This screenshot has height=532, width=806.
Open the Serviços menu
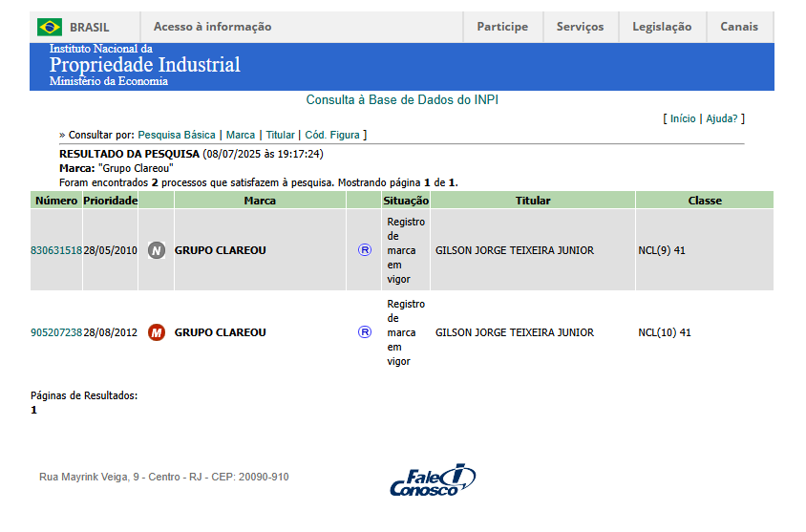click(580, 27)
